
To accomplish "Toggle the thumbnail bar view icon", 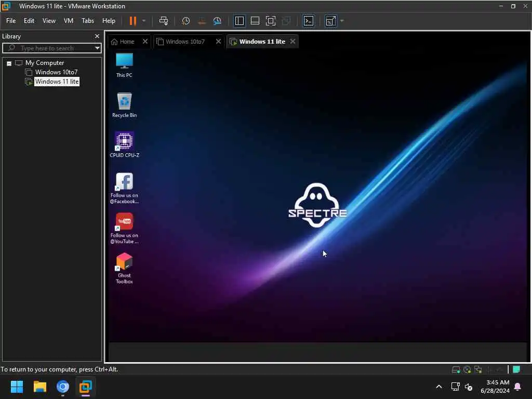I will (x=255, y=21).
